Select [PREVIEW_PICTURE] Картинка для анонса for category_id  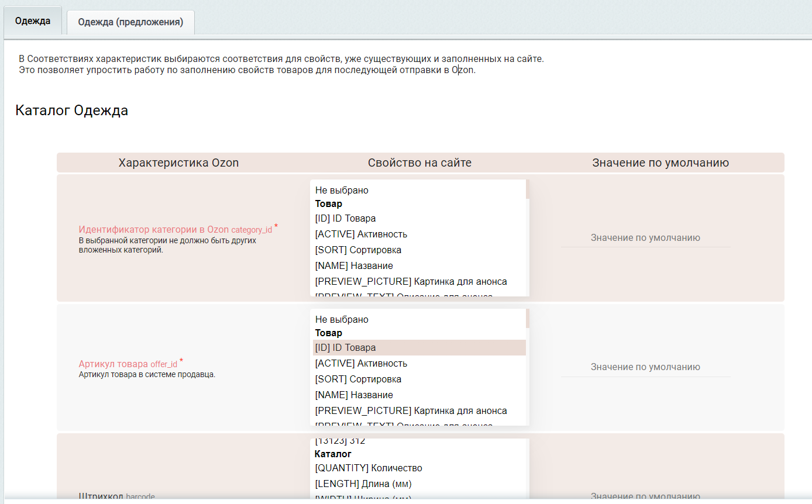411,281
